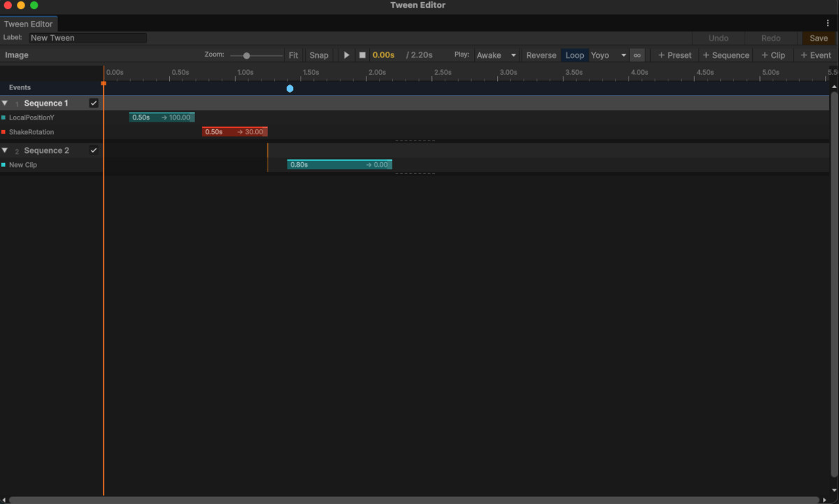Viewport: 839px width, 504px height.
Task: Collapse Sequence 1 with its triangle
Action: 5,103
